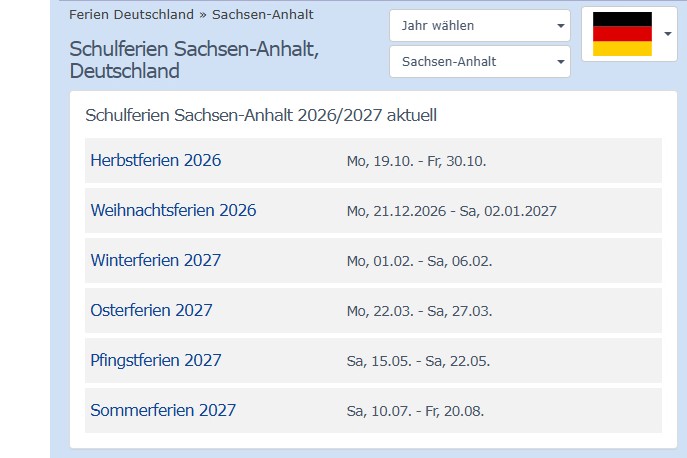Open the Osterferien 2027 link
This screenshot has width=687, height=458.
pyautogui.click(x=152, y=310)
